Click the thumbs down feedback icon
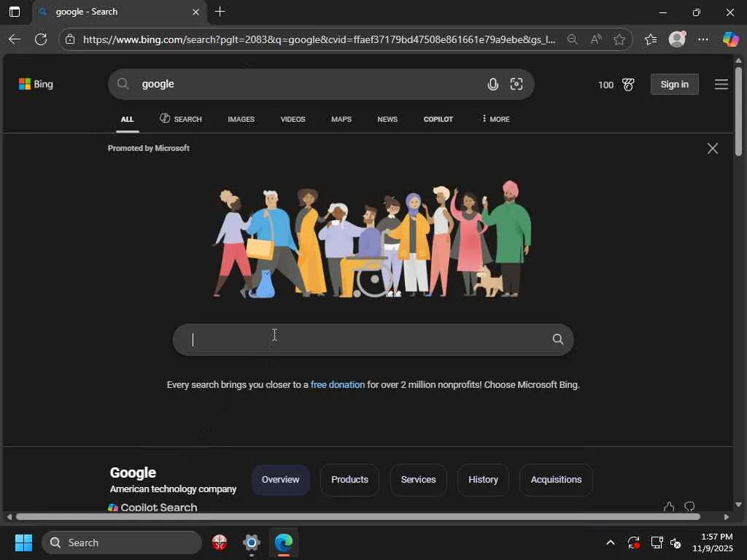The width and height of the screenshot is (747, 560). (689, 507)
